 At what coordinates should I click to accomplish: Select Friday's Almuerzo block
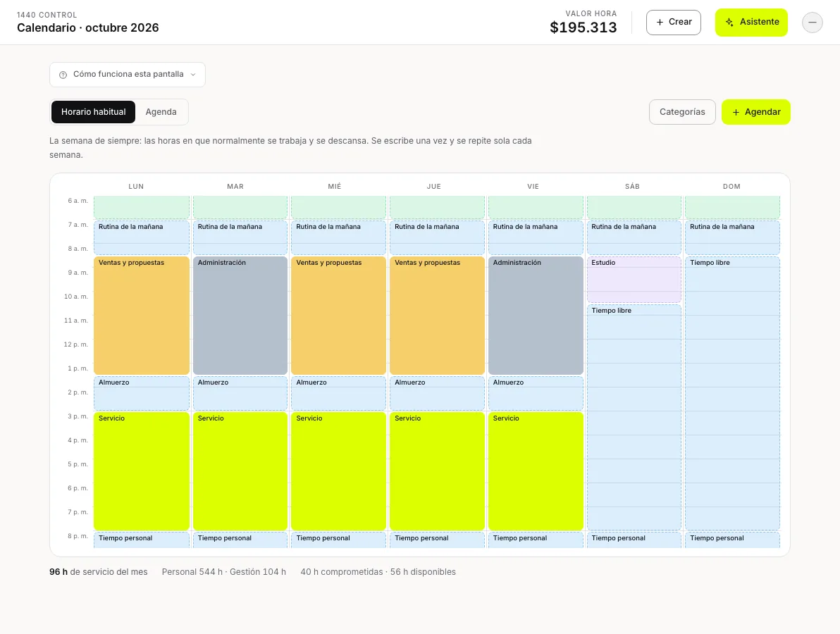tap(536, 394)
